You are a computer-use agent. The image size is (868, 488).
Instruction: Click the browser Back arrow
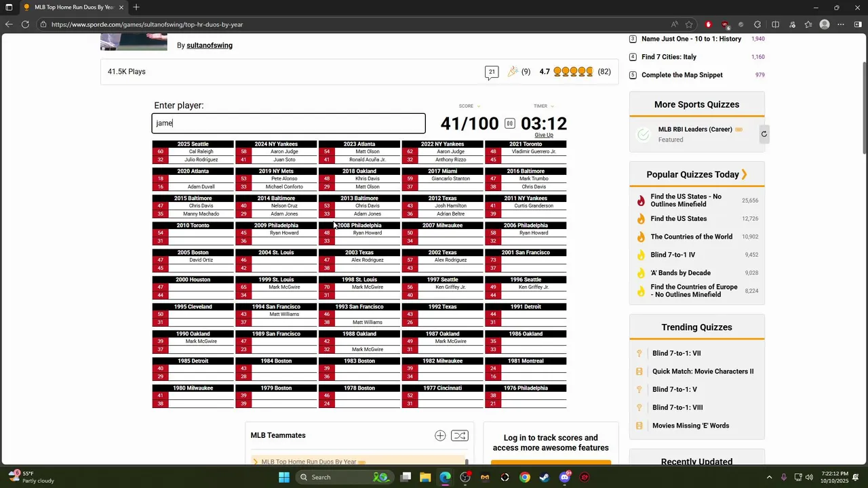pyautogui.click(x=9, y=24)
